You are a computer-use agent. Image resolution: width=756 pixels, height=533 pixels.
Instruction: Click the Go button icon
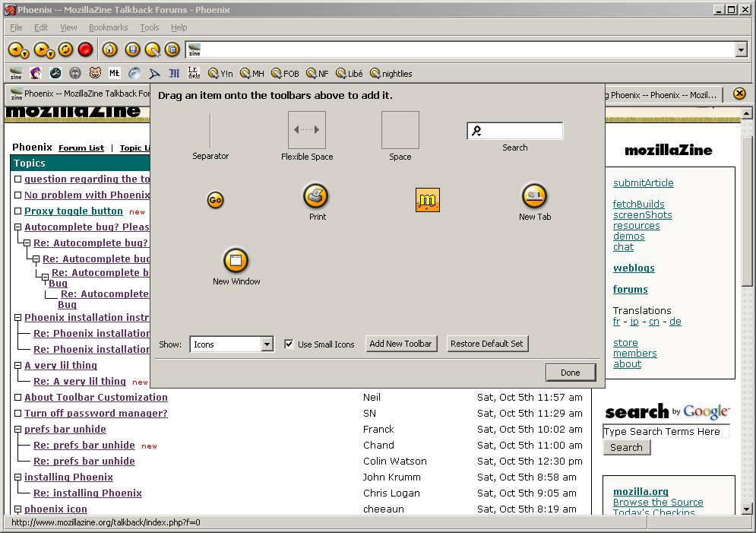[x=216, y=201]
